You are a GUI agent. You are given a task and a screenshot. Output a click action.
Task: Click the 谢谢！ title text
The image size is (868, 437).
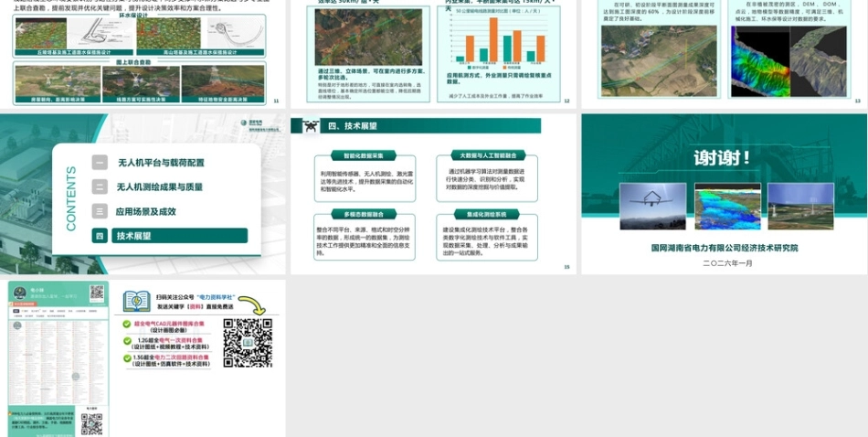(x=722, y=158)
